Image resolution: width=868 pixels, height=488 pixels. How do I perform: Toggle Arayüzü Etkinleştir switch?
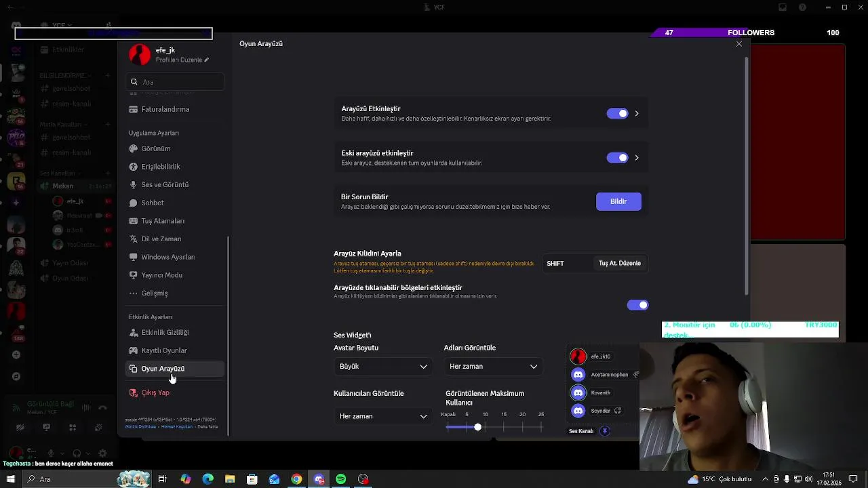[618, 113]
